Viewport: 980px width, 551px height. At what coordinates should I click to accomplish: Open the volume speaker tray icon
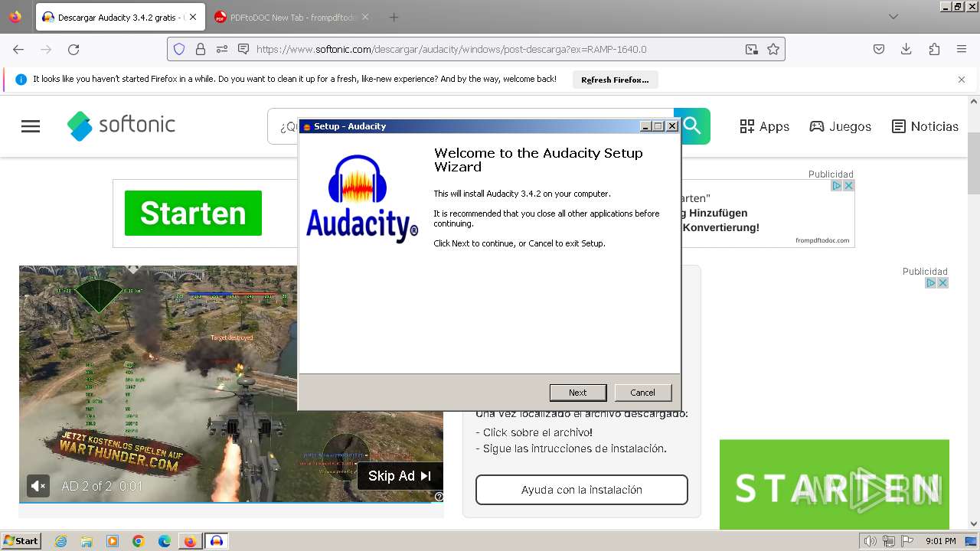pyautogui.click(x=871, y=541)
